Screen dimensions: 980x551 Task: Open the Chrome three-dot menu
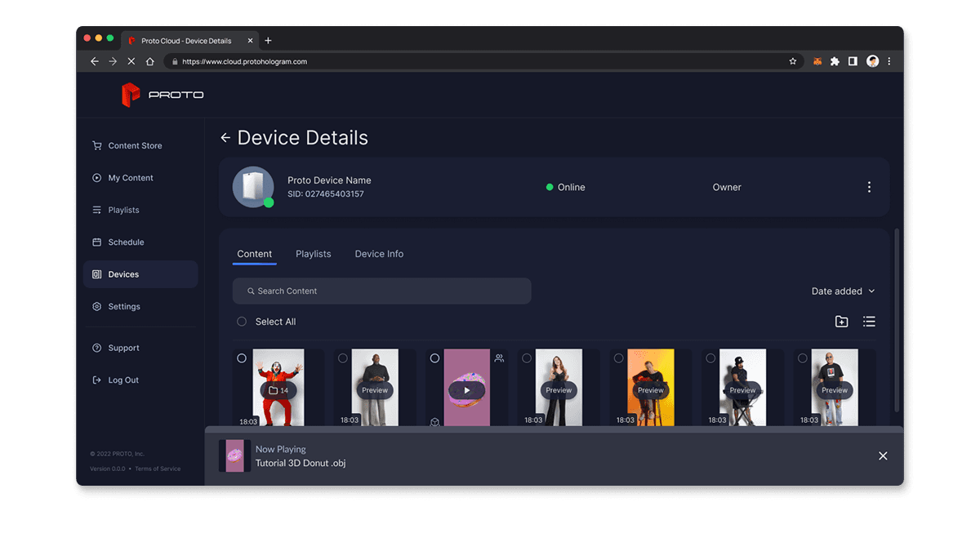[x=889, y=61]
